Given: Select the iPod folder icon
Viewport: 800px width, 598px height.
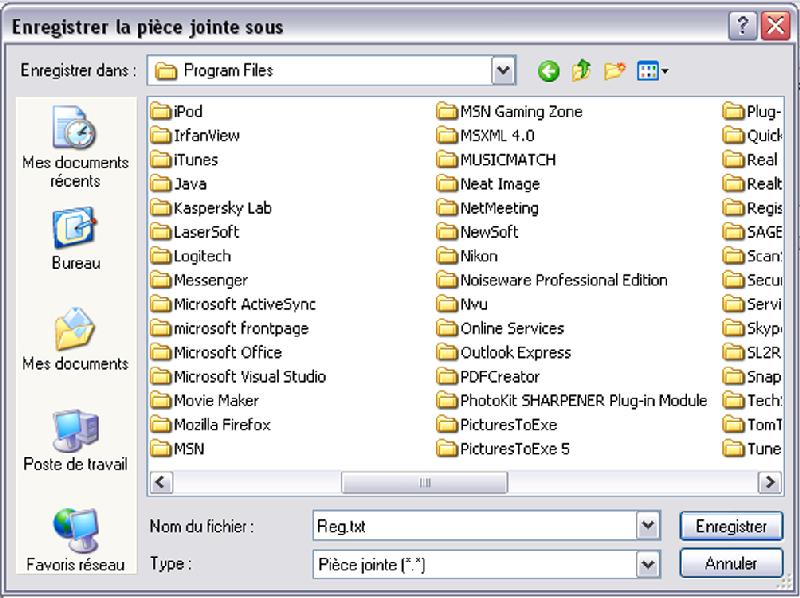Looking at the screenshot, I should (x=160, y=111).
